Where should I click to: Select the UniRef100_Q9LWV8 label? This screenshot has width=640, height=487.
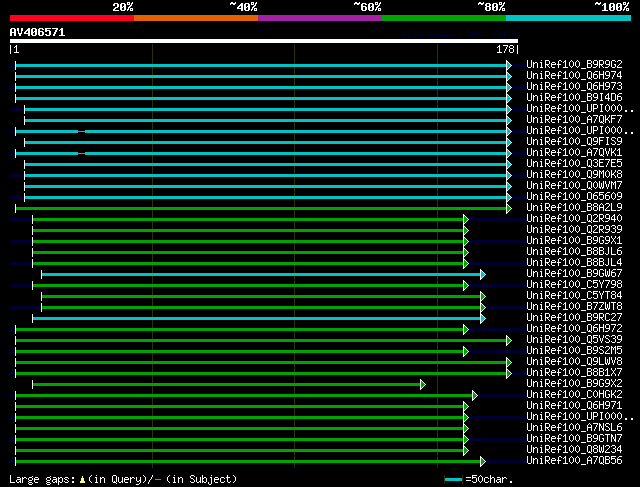click(574, 362)
